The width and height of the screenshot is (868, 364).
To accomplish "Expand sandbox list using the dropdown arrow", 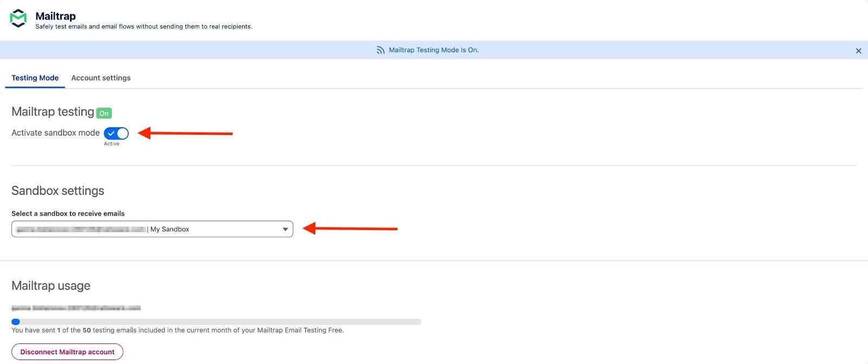I will pos(285,229).
